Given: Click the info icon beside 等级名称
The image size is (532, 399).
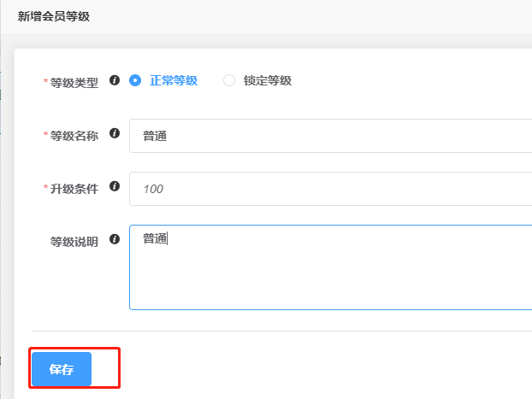Looking at the screenshot, I should coord(115,133).
